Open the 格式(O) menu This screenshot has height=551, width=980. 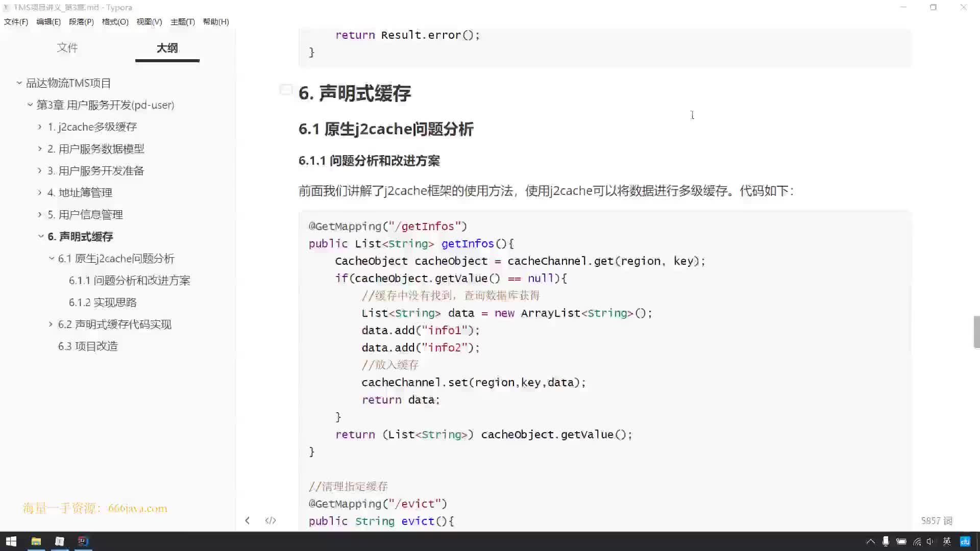[x=115, y=21]
